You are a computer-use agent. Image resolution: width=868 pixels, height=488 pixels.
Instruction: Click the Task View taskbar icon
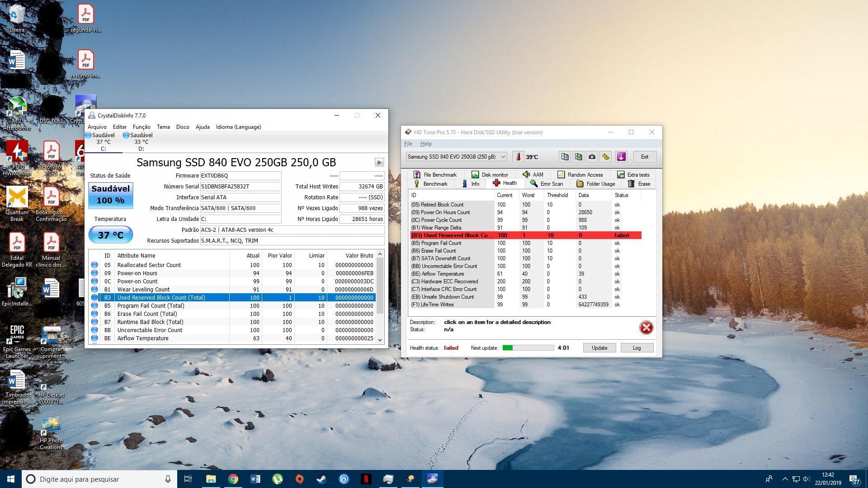coord(188,479)
